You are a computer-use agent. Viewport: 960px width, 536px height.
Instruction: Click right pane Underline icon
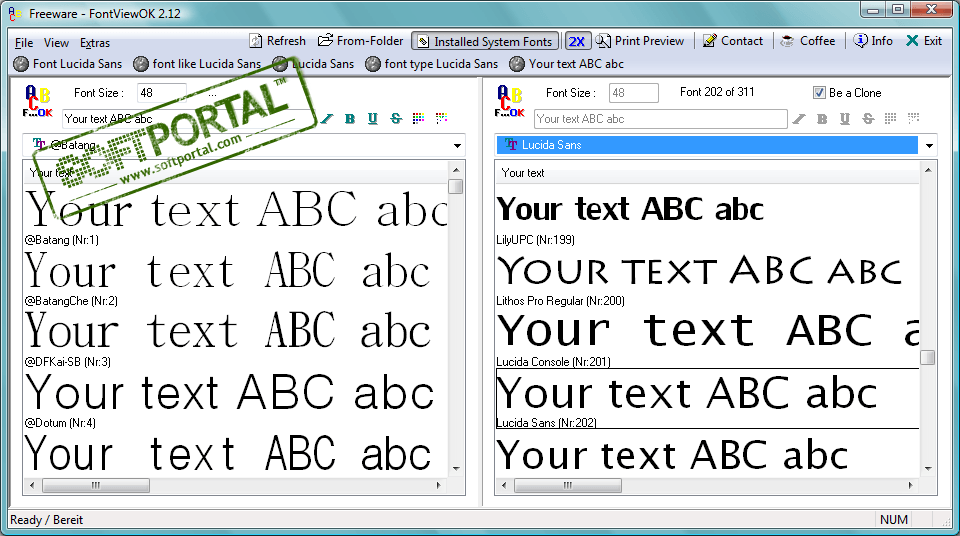point(845,119)
